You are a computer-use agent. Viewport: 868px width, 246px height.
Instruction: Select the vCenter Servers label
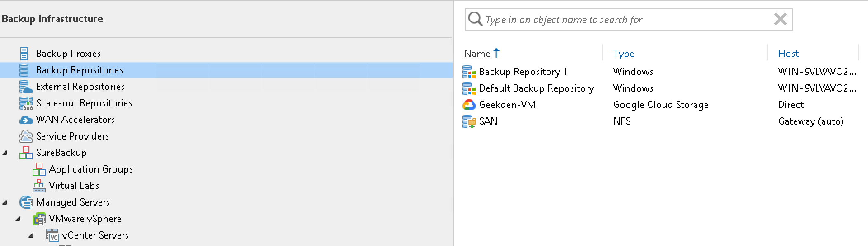95,235
